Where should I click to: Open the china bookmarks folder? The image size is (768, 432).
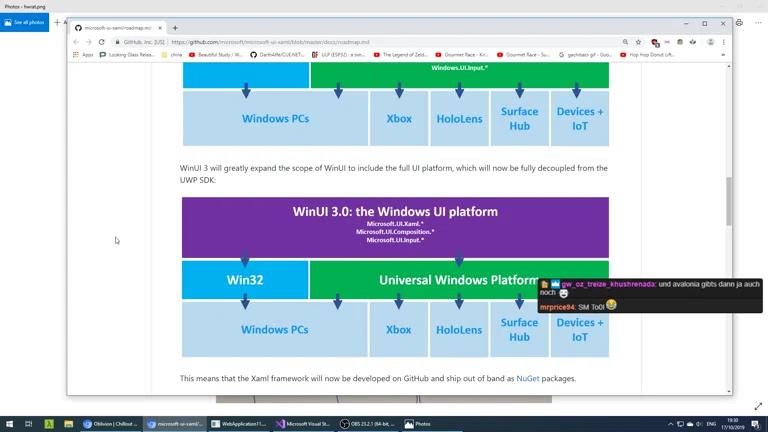pyautogui.click(x=172, y=55)
